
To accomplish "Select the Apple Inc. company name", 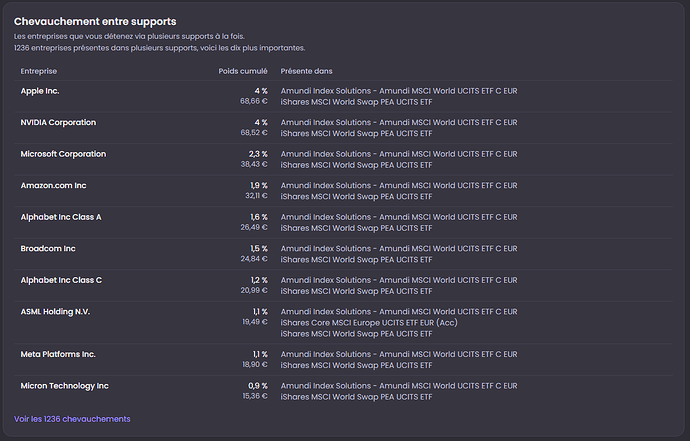I will [x=40, y=91].
